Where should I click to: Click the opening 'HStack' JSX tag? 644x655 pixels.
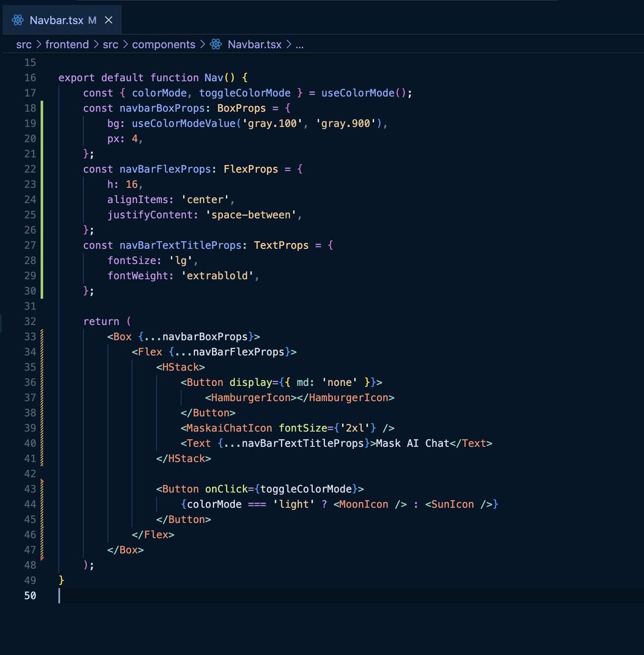click(x=181, y=367)
